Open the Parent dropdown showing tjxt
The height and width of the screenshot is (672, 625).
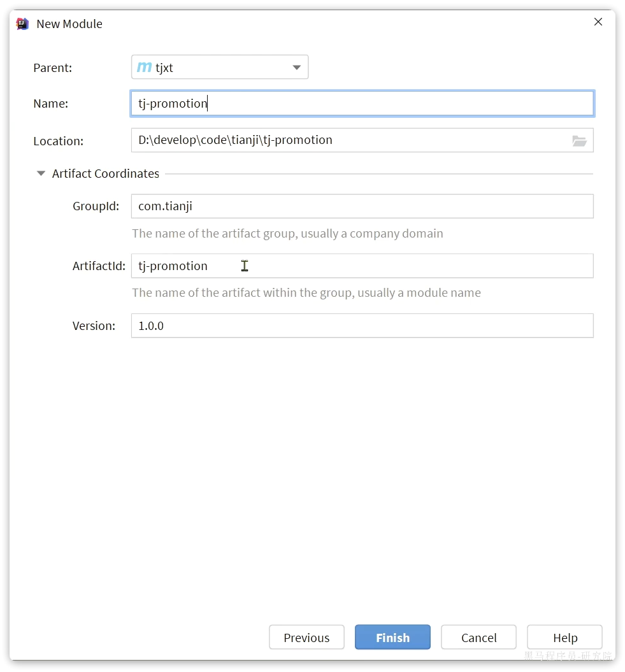coord(219,68)
